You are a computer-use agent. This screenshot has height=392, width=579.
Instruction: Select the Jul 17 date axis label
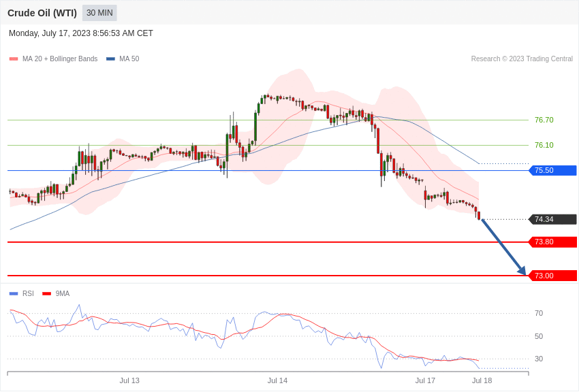pyautogui.click(x=425, y=380)
